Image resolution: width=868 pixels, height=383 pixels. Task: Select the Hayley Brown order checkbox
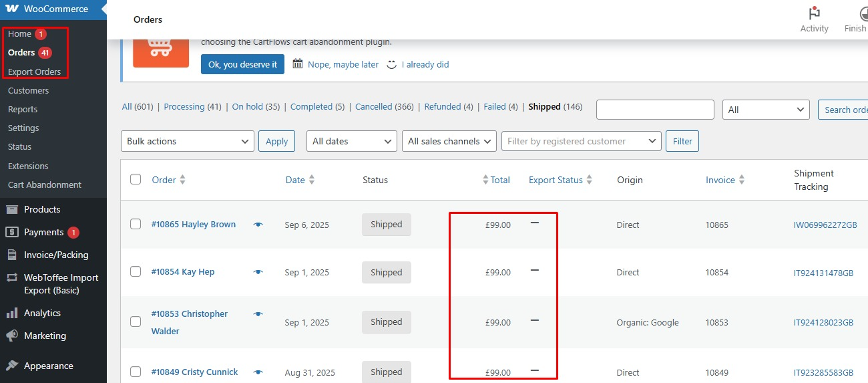pyautogui.click(x=136, y=225)
